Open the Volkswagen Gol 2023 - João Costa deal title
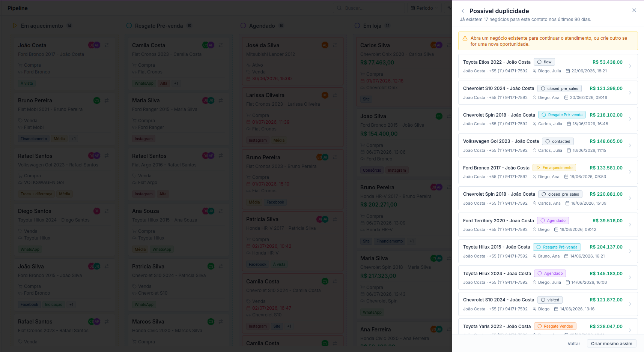 [501, 141]
